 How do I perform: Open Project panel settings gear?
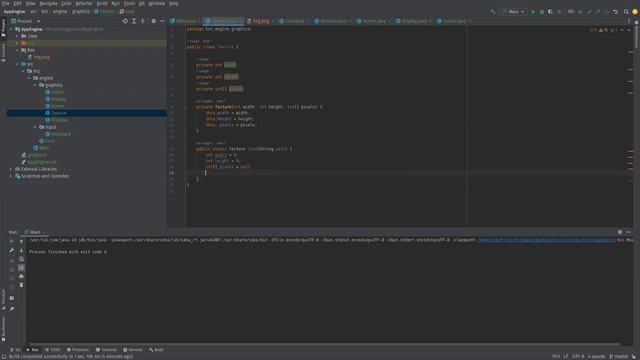click(153, 21)
